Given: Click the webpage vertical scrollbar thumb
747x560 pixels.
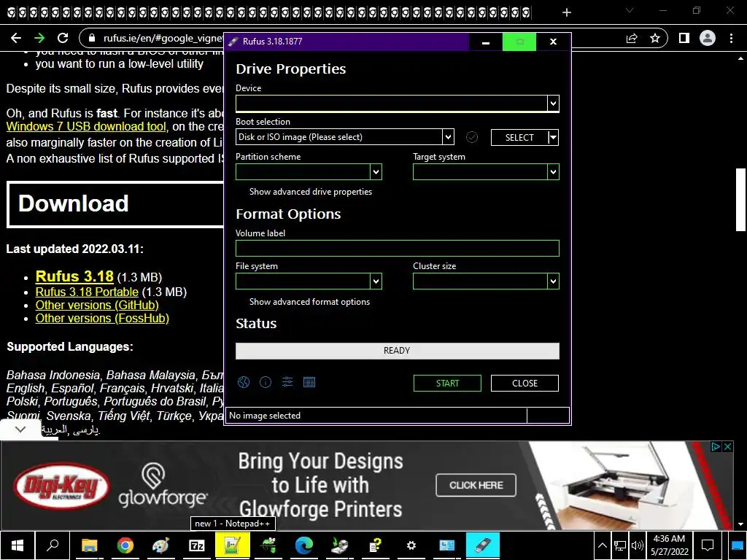Looking at the screenshot, I should point(740,200).
